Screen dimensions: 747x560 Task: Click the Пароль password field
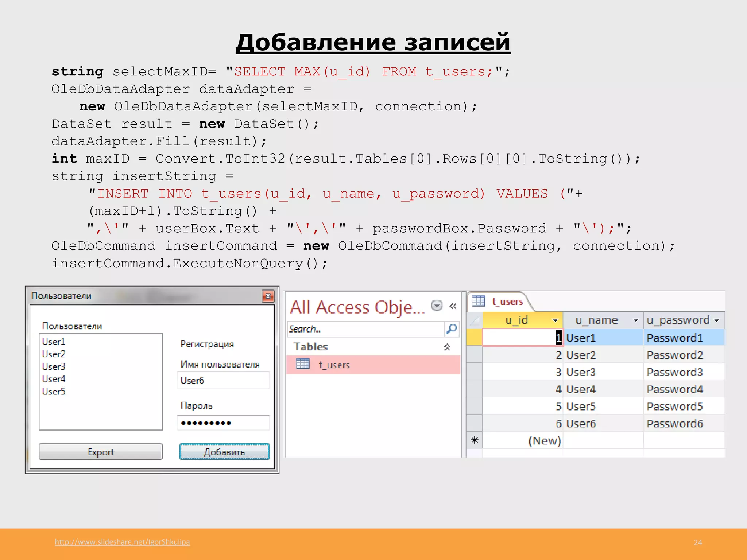pos(223,423)
